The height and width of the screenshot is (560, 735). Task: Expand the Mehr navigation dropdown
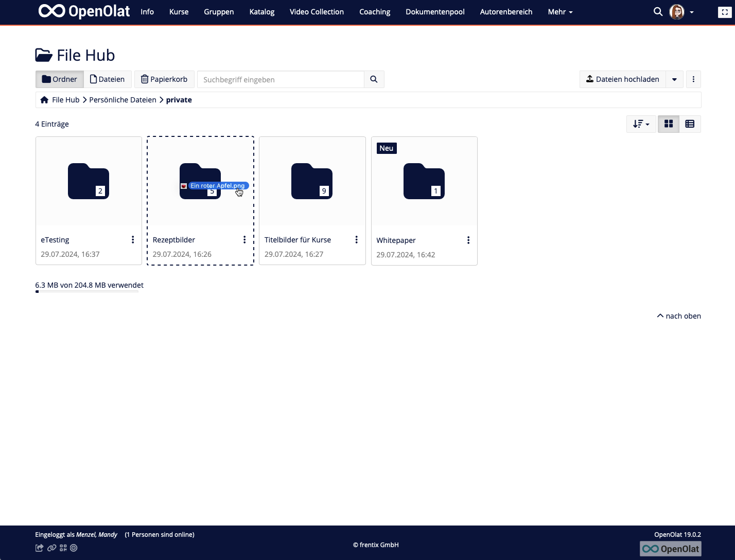pos(560,12)
